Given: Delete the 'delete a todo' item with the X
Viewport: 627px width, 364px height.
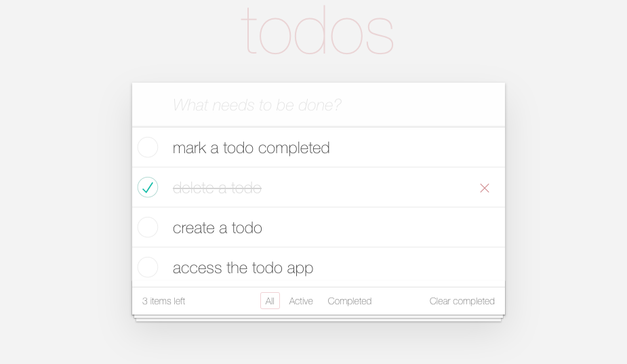Looking at the screenshot, I should (x=485, y=188).
